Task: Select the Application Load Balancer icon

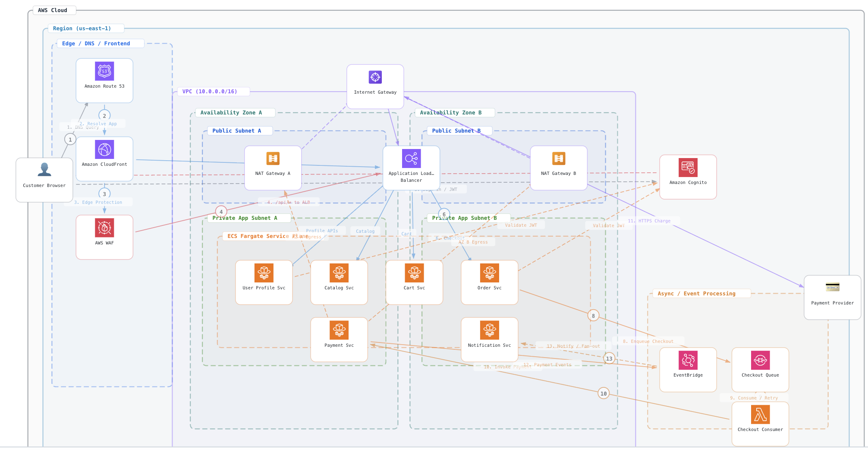Action: (x=412, y=158)
